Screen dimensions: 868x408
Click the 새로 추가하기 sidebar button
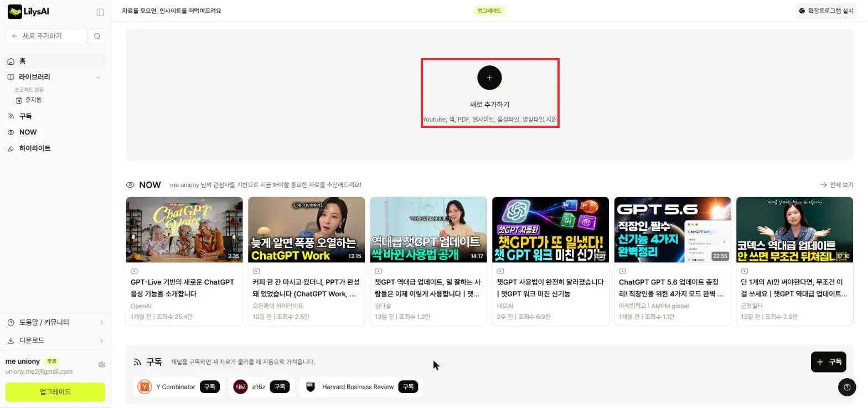pos(46,36)
